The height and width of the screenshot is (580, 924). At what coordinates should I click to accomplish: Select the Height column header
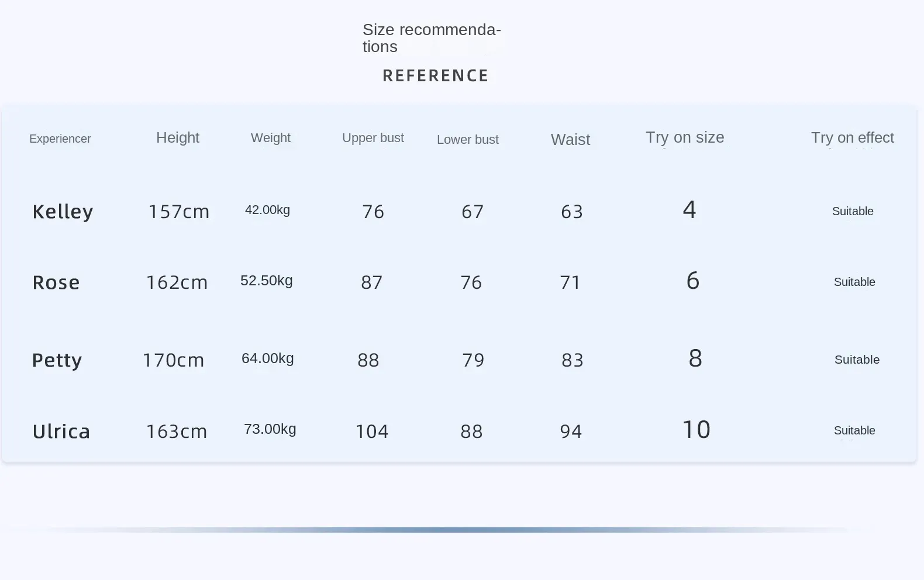pos(178,137)
